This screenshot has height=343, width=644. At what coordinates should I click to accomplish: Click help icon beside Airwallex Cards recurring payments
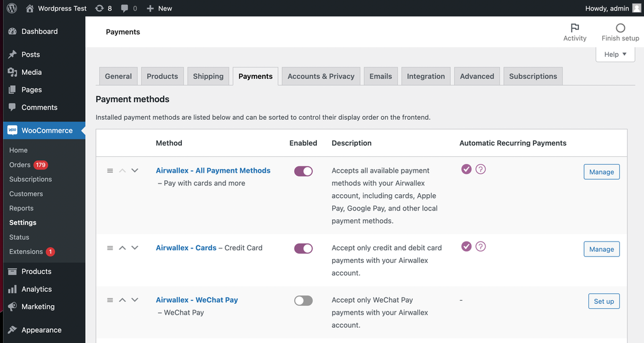pos(480,247)
